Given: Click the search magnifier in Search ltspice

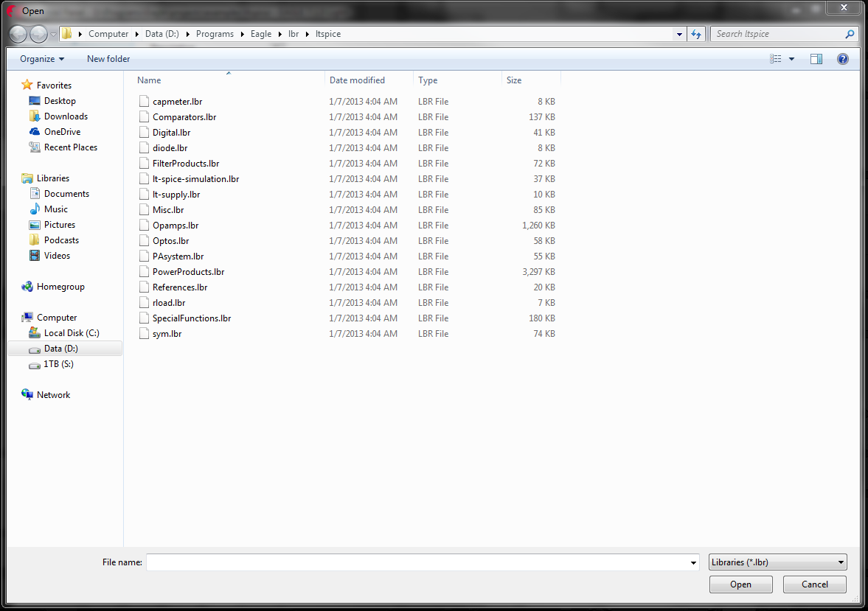Looking at the screenshot, I should [x=850, y=34].
